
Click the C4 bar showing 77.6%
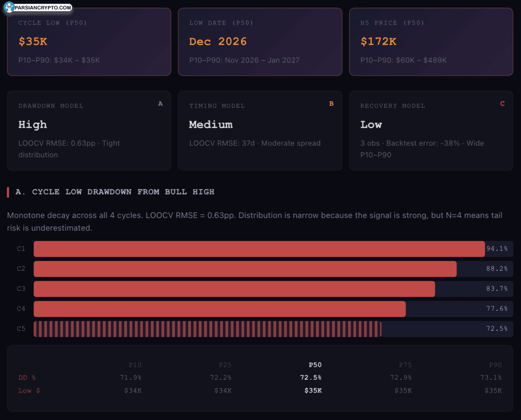(x=219, y=309)
